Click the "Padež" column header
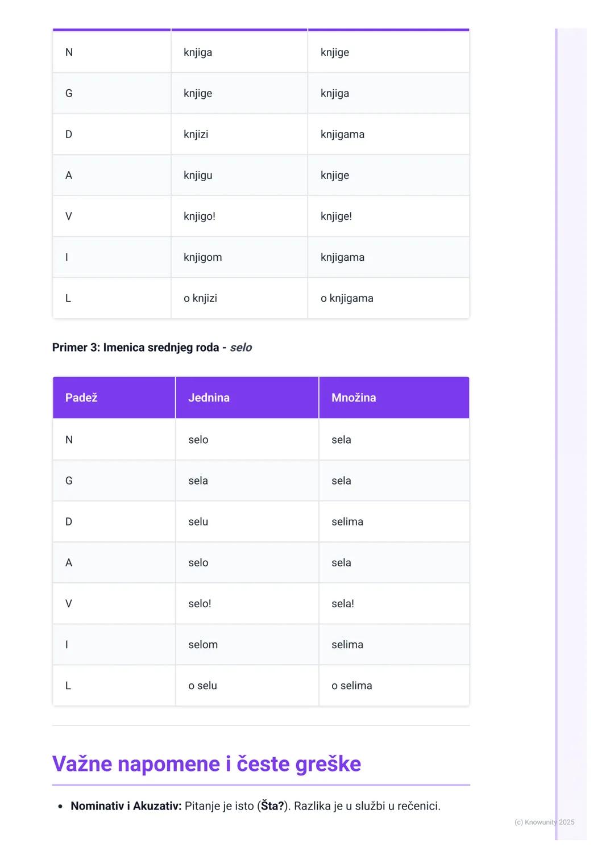The width and height of the screenshot is (614, 868). [81, 398]
